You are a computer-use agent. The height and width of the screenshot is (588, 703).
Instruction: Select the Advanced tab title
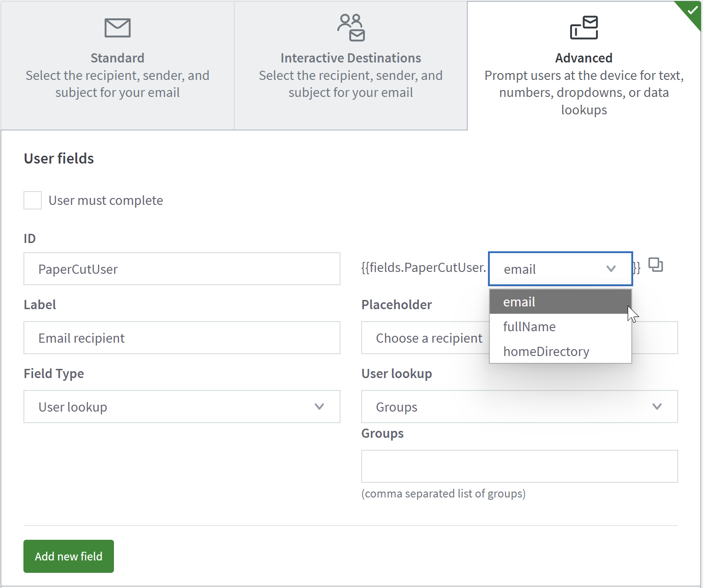click(584, 58)
